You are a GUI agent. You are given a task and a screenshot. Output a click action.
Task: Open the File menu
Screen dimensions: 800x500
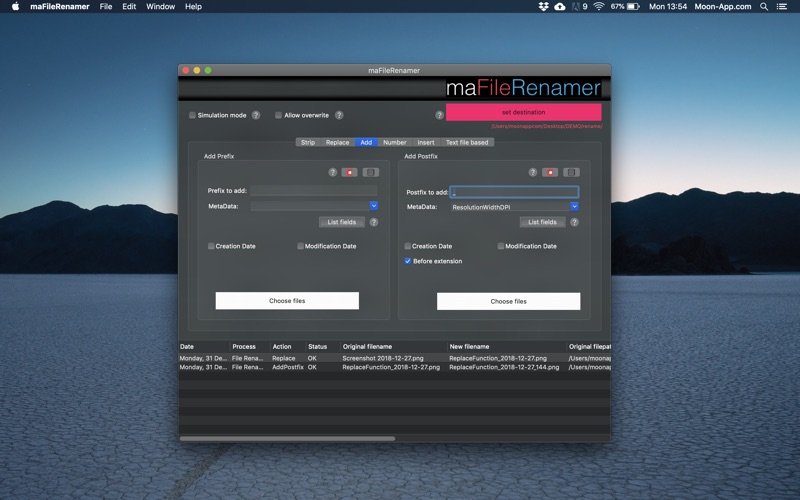click(x=106, y=7)
